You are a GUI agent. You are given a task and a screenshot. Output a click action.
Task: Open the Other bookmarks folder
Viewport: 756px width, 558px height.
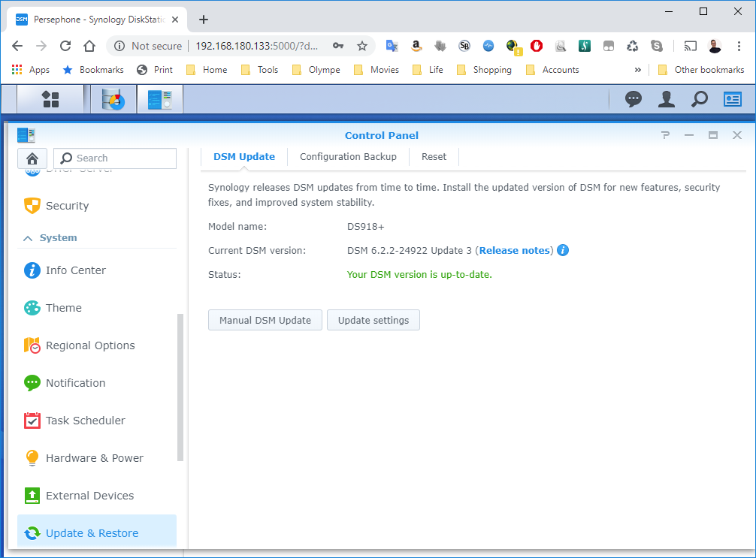(x=702, y=70)
